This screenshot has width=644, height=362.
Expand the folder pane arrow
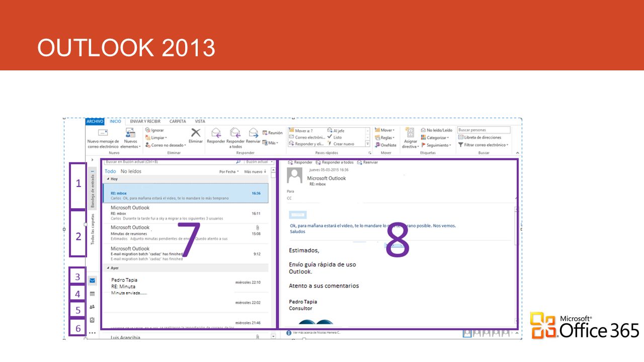92,160
